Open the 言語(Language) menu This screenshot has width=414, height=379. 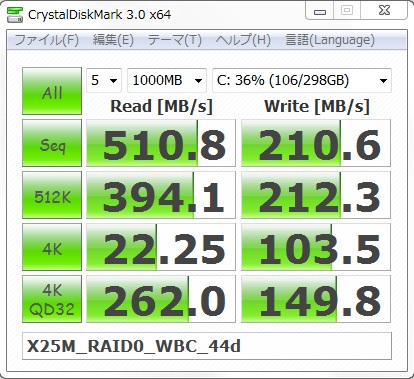[x=330, y=40]
